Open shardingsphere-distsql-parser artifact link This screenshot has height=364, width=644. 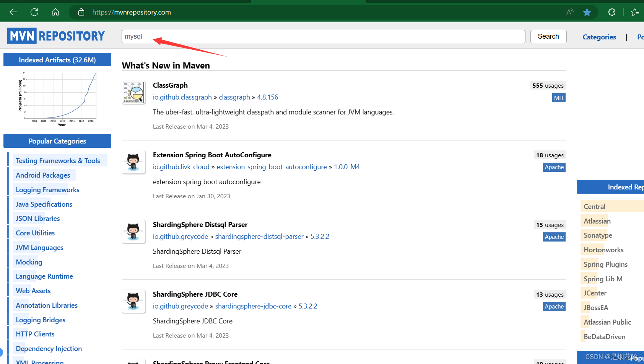259,237
